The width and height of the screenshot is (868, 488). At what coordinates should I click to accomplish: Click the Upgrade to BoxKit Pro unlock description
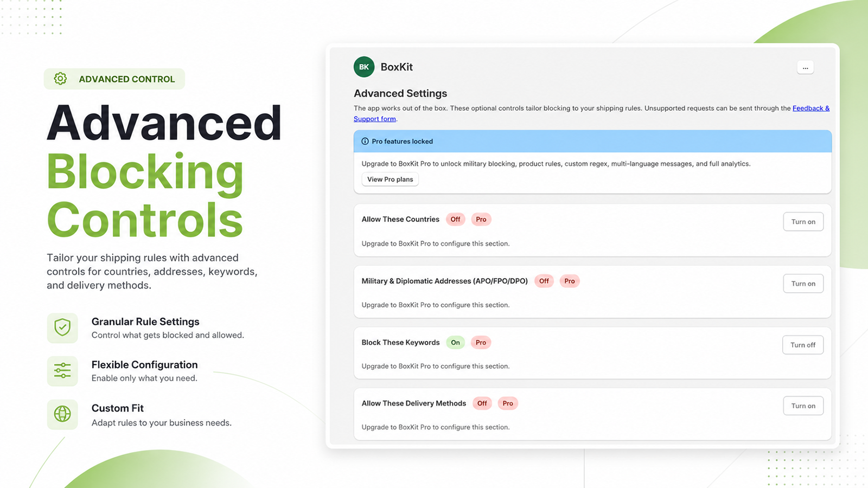(556, 164)
